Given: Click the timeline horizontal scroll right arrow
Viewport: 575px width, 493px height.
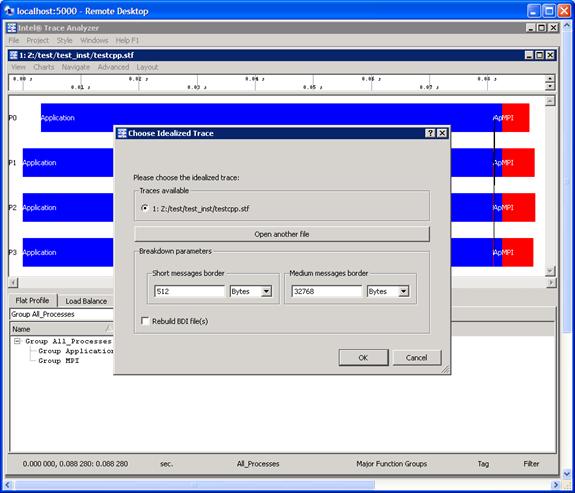Looking at the screenshot, I should [x=551, y=282].
